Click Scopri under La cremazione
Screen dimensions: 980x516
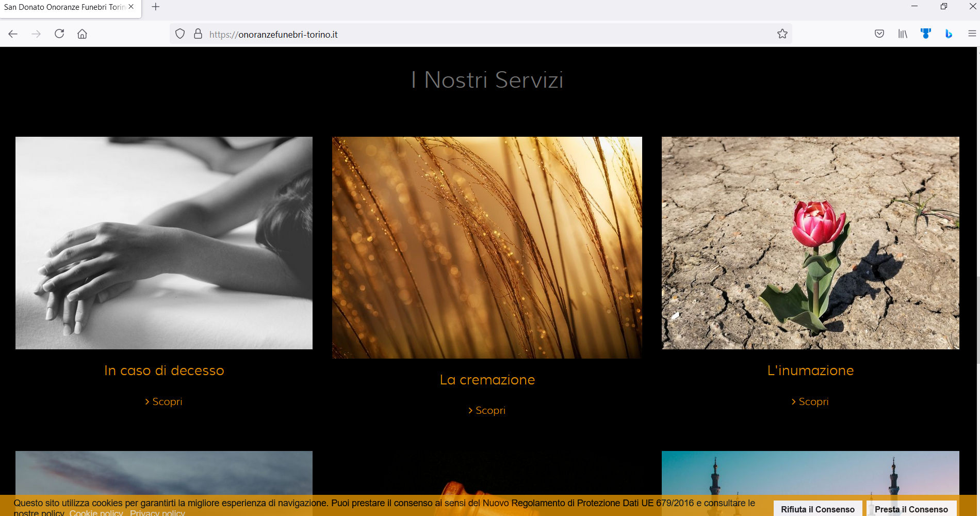pyautogui.click(x=487, y=410)
